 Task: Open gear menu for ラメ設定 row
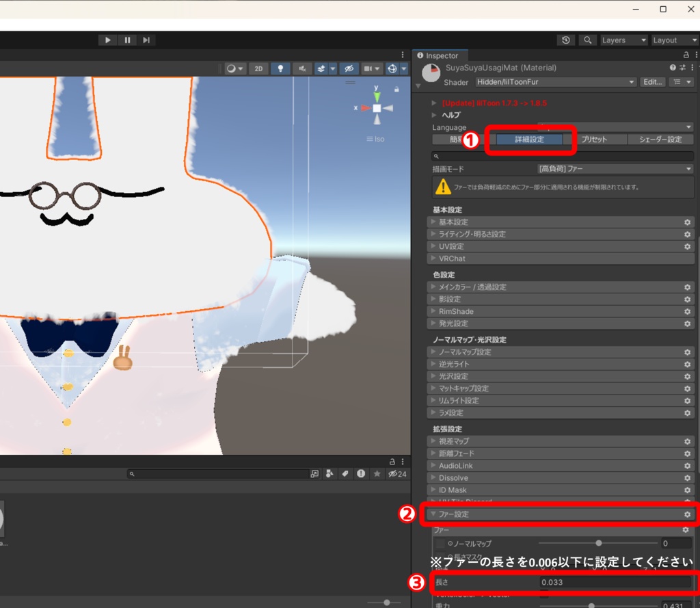click(x=688, y=413)
